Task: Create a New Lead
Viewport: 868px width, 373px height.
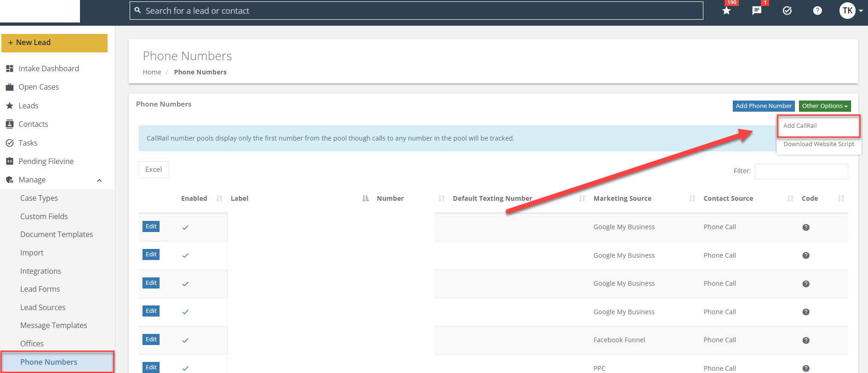Action: pos(54,43)
